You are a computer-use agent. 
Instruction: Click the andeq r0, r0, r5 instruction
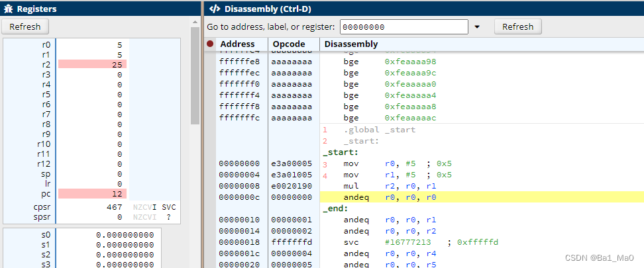390,265
